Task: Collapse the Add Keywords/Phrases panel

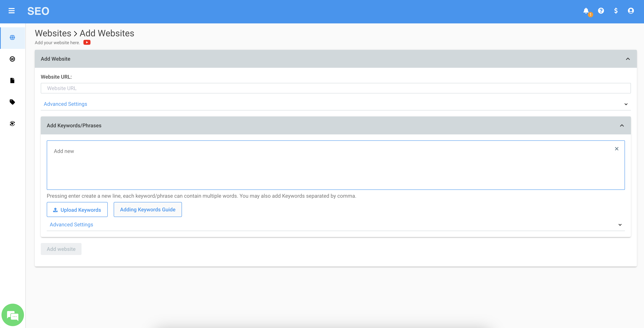Action: pyautogui.click(x=622, y=125)
